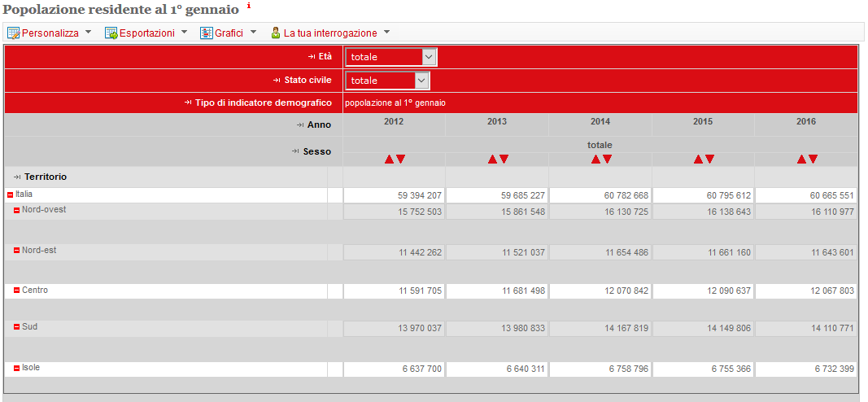Click the red info icon beside title
The width and height of the screenshot is (868, 402).
click(249, 7)
